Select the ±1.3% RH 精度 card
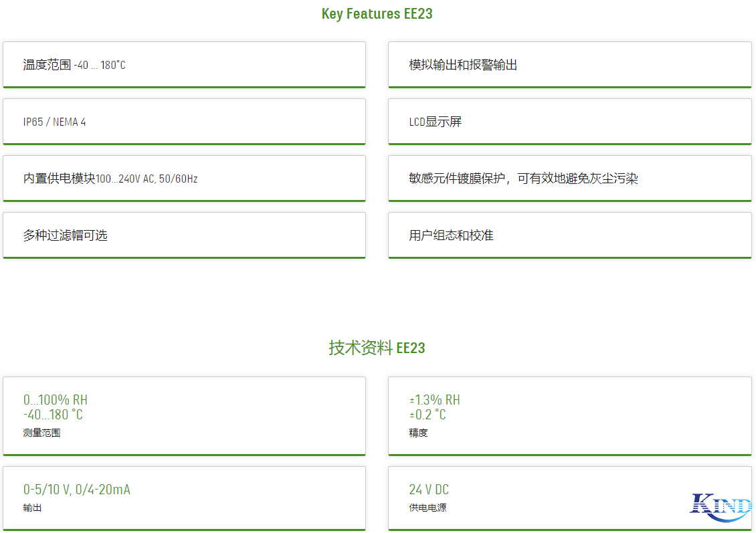Viewport: 756px width, 533px height. point(569,416)
